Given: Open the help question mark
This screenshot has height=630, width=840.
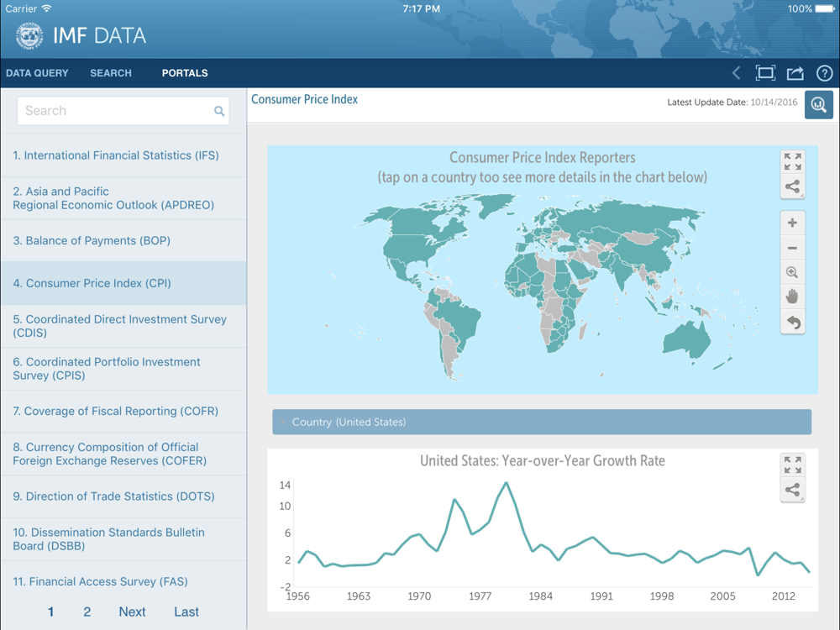Looking at the screenshot, I should click(x=825, y=73).
